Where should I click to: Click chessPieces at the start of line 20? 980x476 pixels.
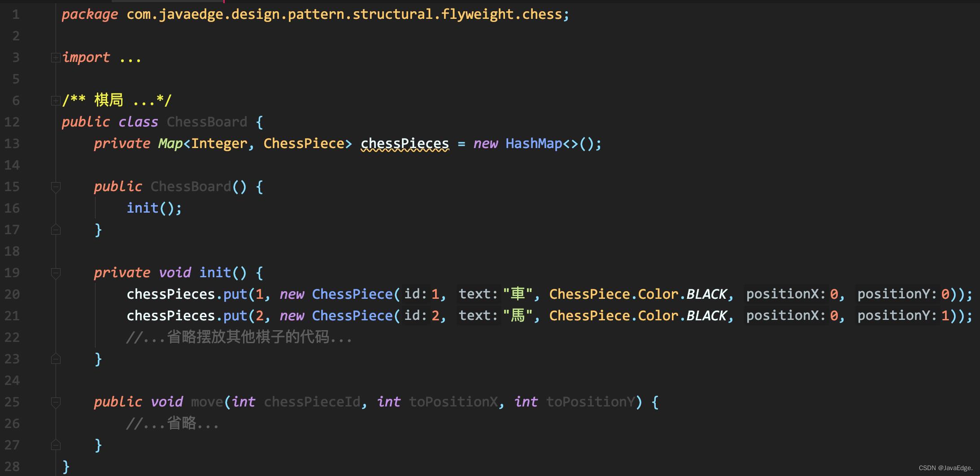171,294
